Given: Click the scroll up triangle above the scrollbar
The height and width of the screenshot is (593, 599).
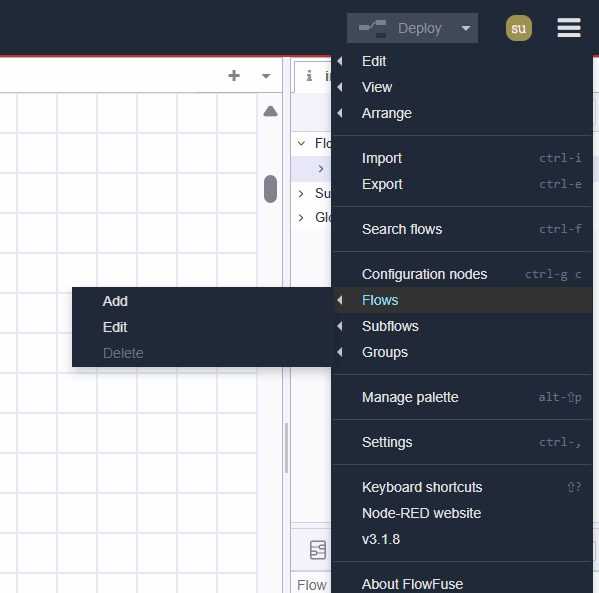Looking at the screenshot, I should pos(270,111).
